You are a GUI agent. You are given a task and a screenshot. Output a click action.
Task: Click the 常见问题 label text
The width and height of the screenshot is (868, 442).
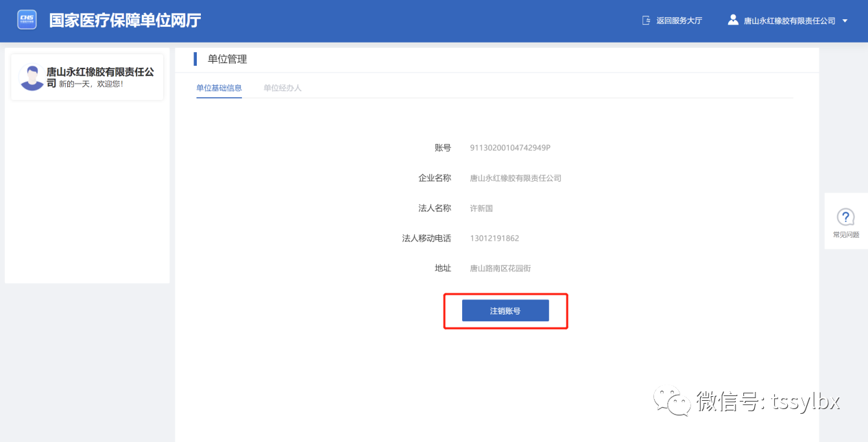click(845, 235)
